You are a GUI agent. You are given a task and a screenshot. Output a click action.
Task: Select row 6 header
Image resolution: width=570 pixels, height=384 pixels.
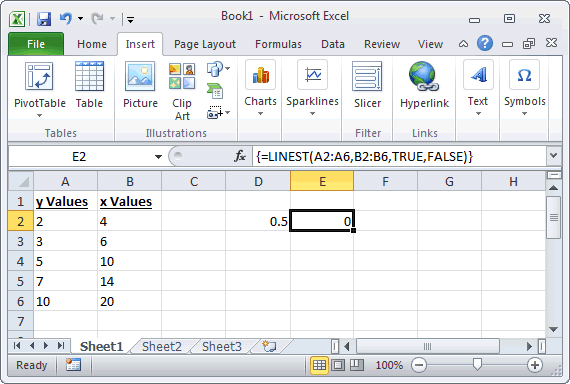coord(21,301)
